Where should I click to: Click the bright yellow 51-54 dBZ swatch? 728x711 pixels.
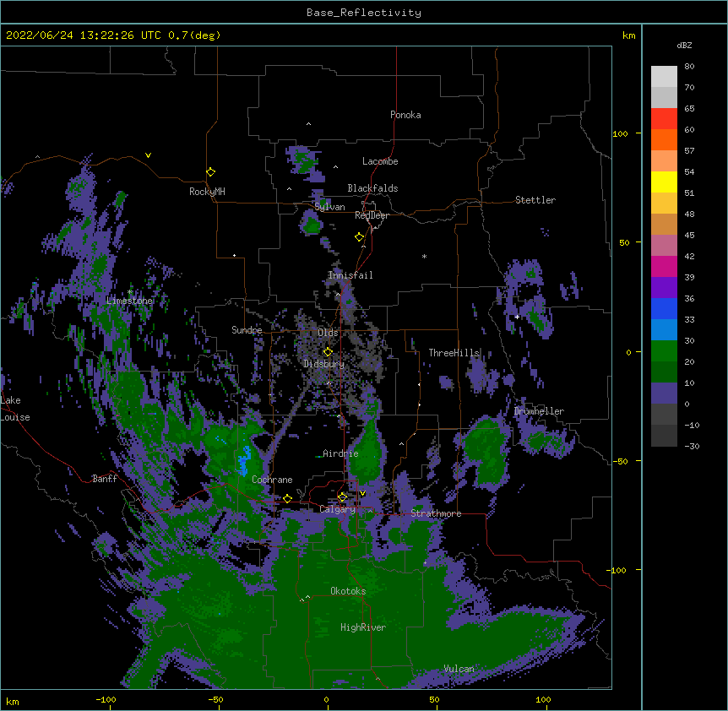click(x=664, y=182)
